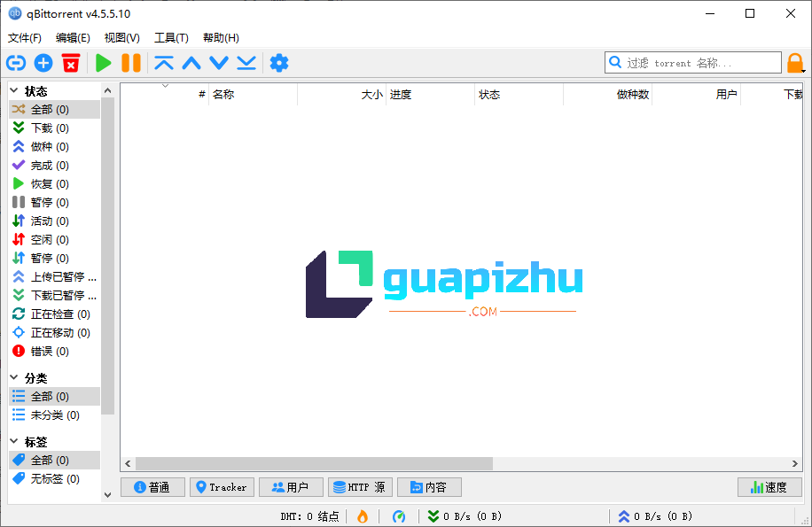Select 活动 (0) status filter
Image resolution: width=812 pixels, height=527 pixels.
point(54,221)
